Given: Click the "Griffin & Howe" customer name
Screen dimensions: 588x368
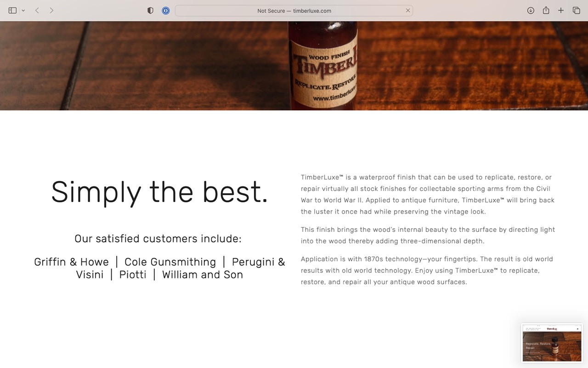Looking at the screenshot, I should (71, 262).
